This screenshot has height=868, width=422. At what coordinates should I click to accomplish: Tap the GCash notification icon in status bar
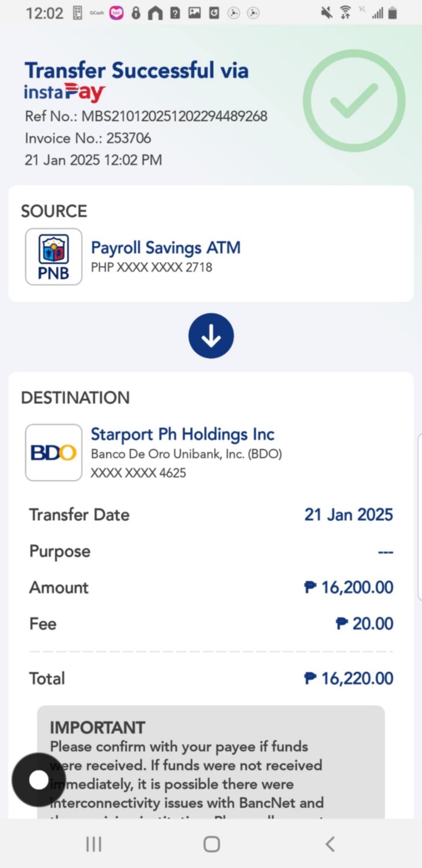coord(97,13)
